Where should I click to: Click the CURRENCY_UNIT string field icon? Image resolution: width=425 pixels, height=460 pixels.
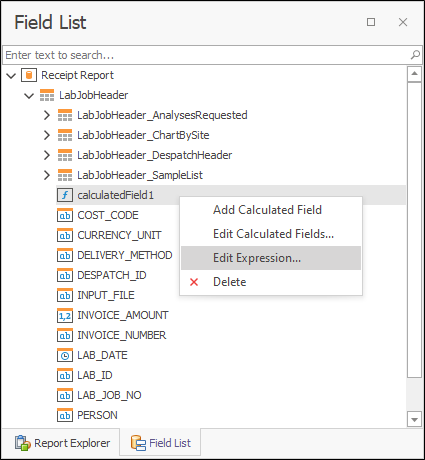[65, 235]
